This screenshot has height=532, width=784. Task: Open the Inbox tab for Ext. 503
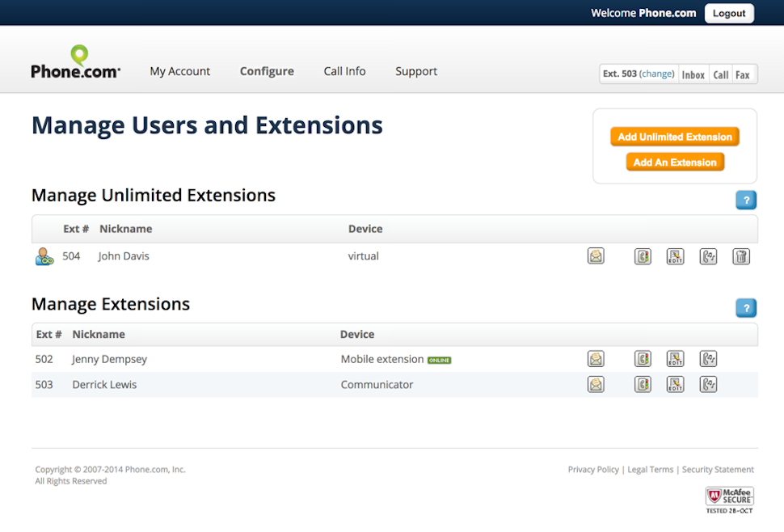[693, 74]
